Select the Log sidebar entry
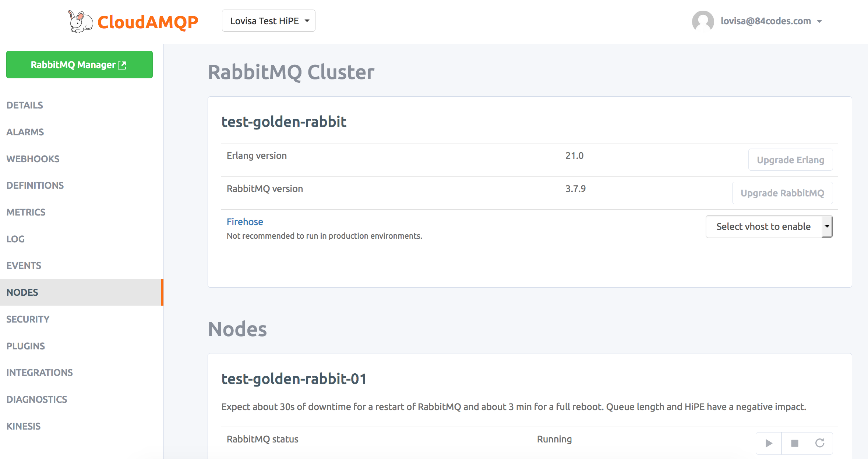This screenshot has height=459, width=868. 15,239
